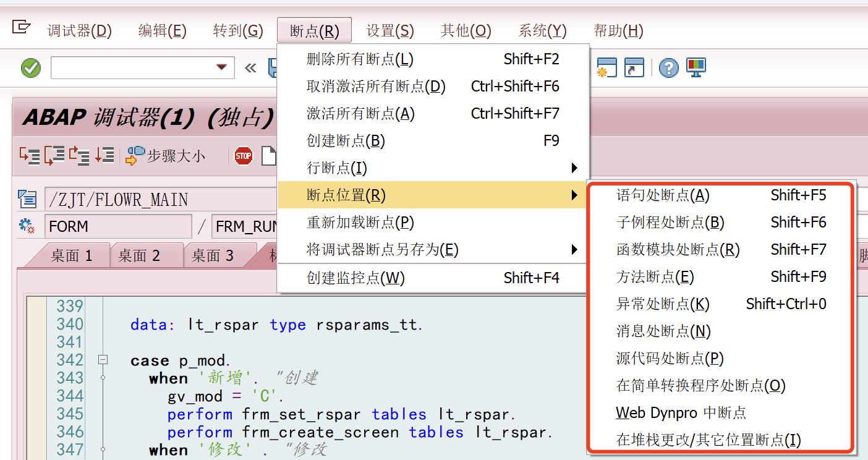Open the blue question mark help icon

[x=668, y=67]
